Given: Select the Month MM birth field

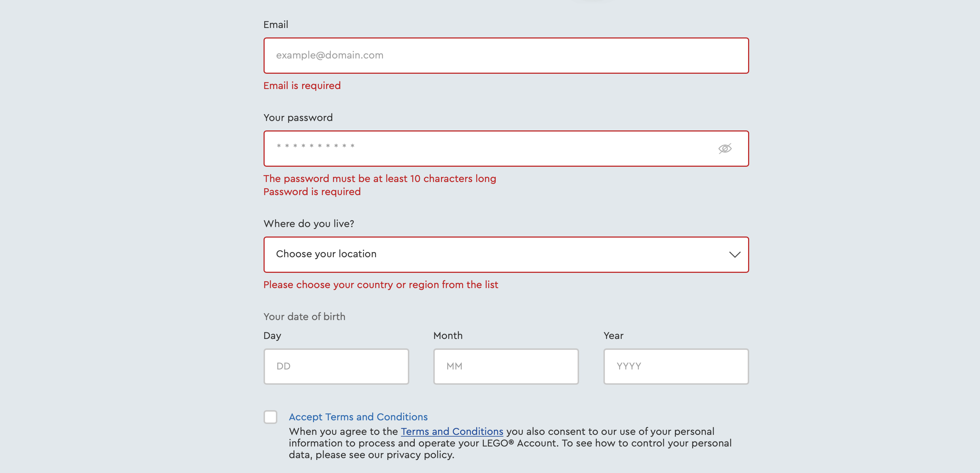Looking at the screenshot, I should click(506, 367).
